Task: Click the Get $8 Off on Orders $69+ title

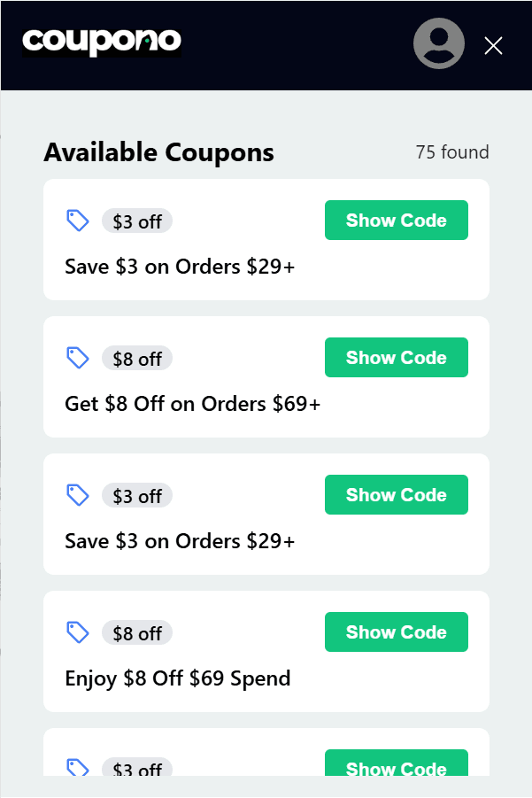Action: point(193,403)
